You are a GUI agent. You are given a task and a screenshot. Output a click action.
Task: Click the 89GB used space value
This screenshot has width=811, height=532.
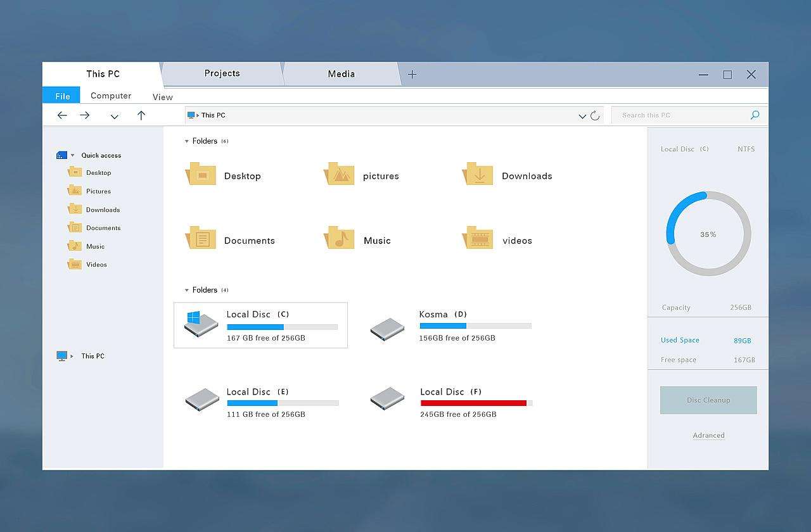[742, 341]
